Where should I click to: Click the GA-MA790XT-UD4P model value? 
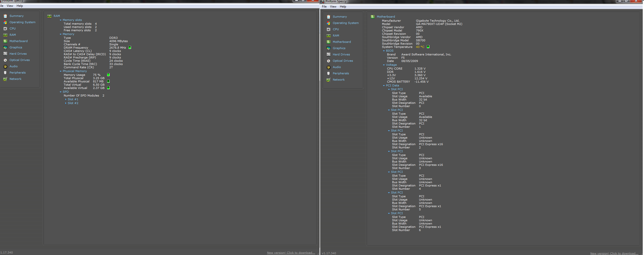tap(439, 24)
